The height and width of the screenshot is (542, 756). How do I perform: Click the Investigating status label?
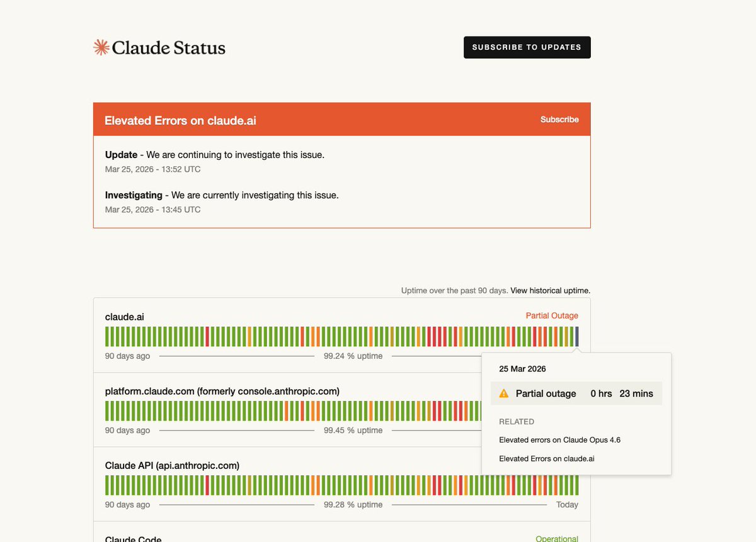point(134,195)
